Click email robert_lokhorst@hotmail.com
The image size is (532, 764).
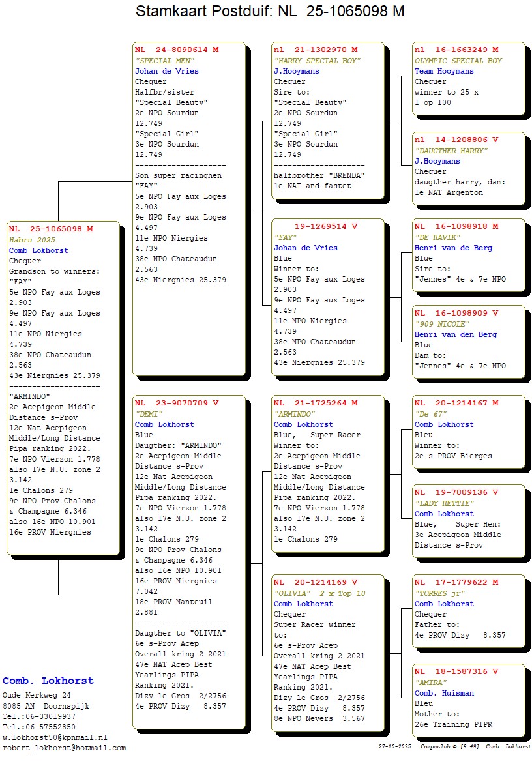point(64,748)
